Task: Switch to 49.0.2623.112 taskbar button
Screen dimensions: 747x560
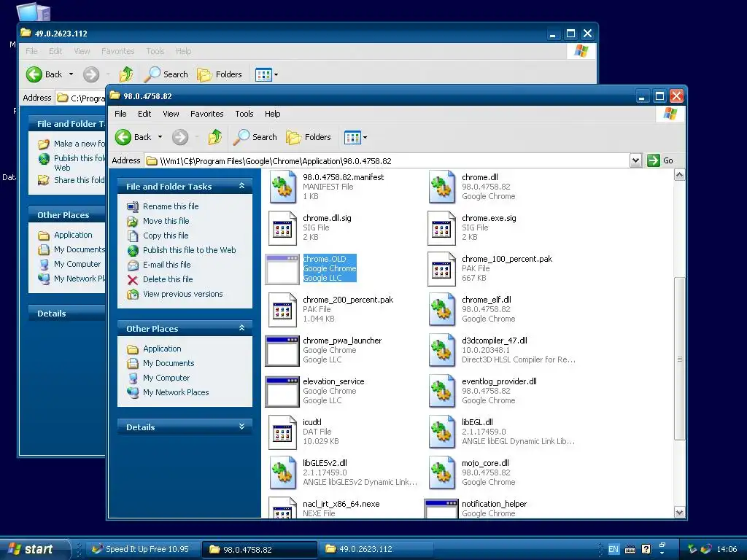Action: coord(376,549)
